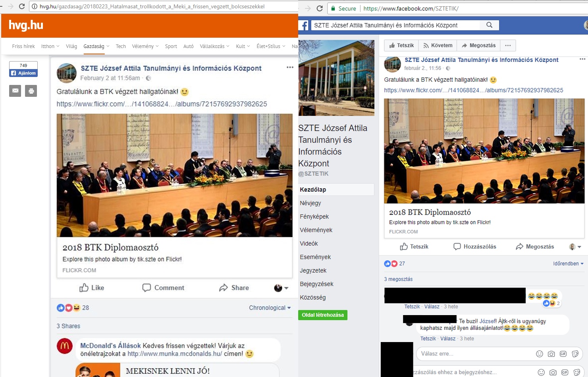The width and height of the screenshot is (588, 377).
Task: Click the Facebook Ajánlom share button
Action: click(x=23, y=73)
